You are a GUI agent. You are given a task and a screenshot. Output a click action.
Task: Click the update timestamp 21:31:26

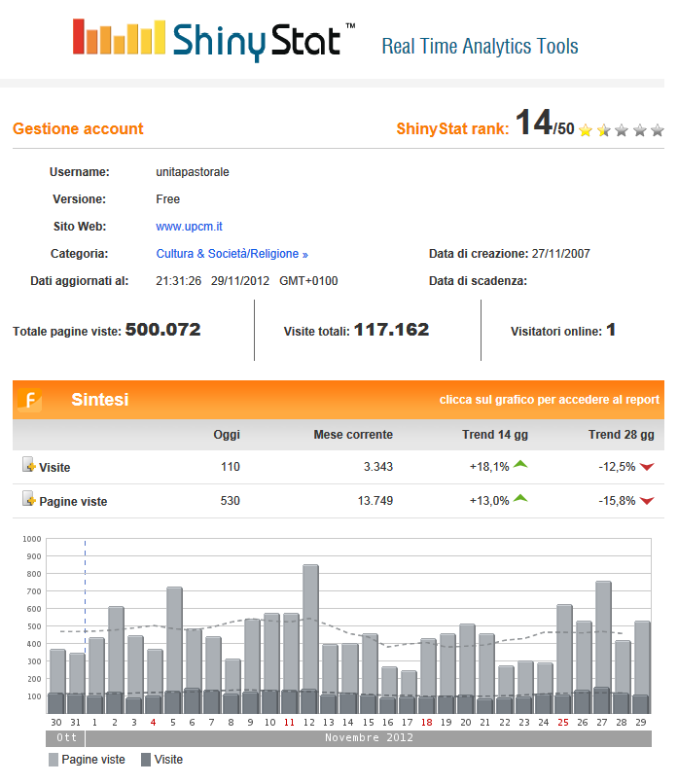[178, 281]
